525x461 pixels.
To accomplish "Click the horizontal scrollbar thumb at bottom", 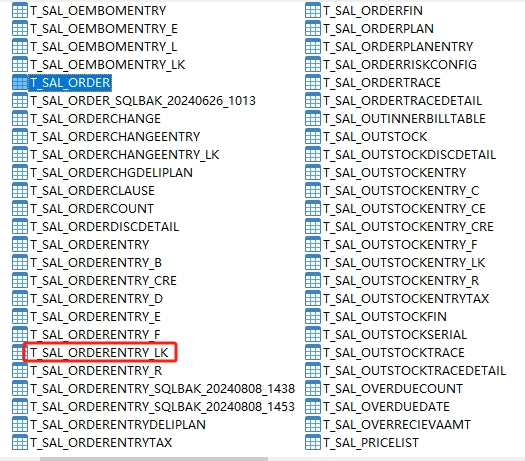I will tap(154, 459).
